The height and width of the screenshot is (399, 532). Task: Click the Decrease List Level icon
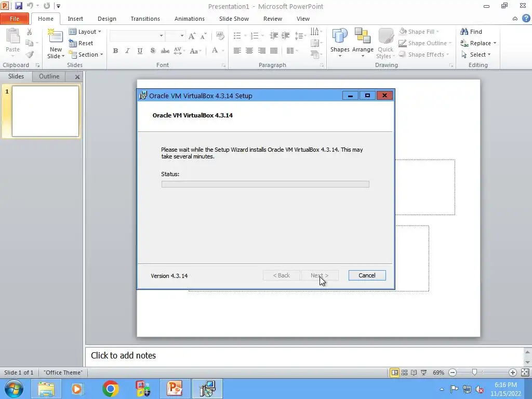tap(274, 36)
